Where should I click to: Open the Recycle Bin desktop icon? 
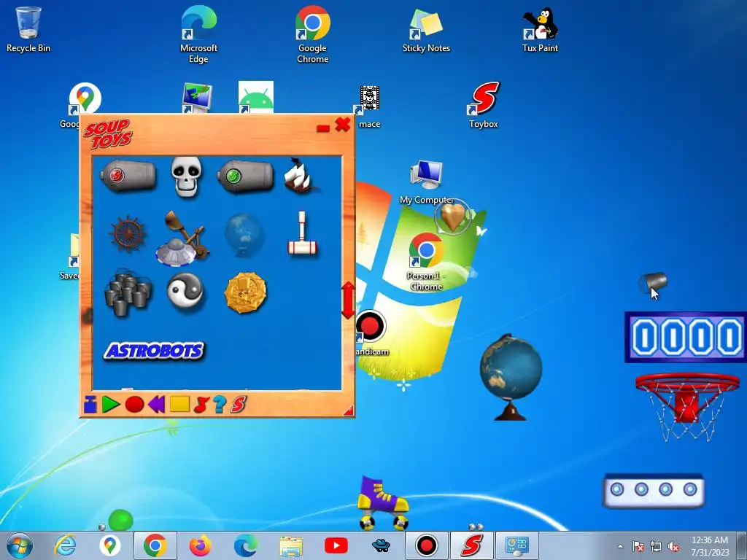pos(28,29)
